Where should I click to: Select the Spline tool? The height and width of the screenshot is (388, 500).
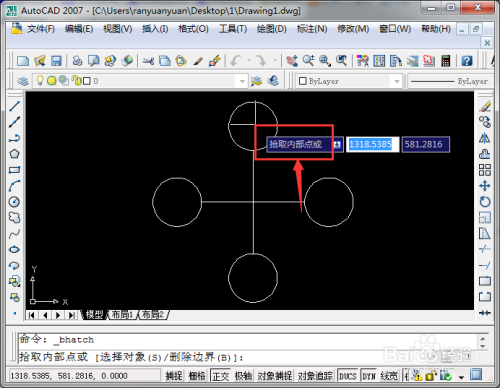point(14,234)
